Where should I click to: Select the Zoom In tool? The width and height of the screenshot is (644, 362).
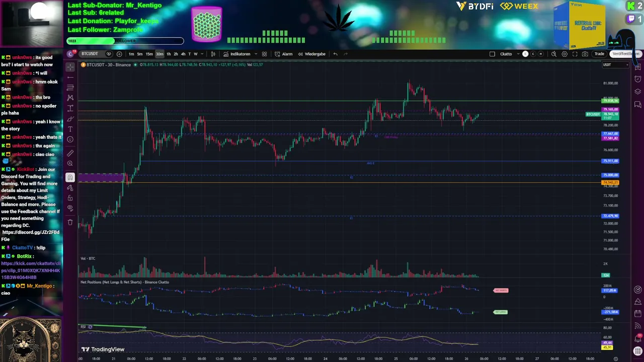(x=70, y=163)
